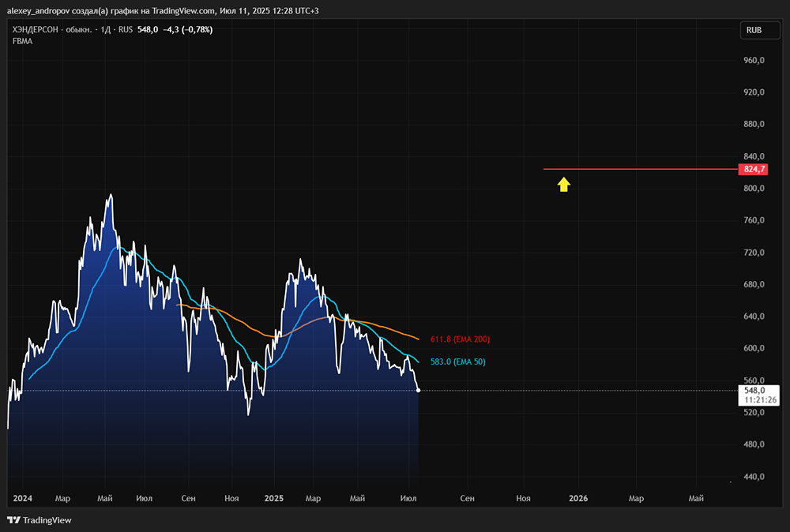Click the ХЭНДЕРСОН symbol title

36,30
